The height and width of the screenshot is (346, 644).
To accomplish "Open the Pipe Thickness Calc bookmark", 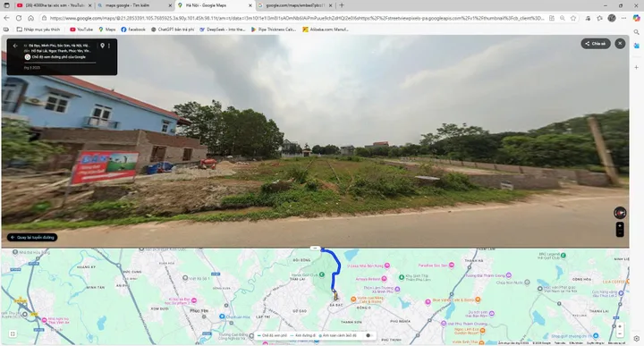I will click(x=273, y=30).
